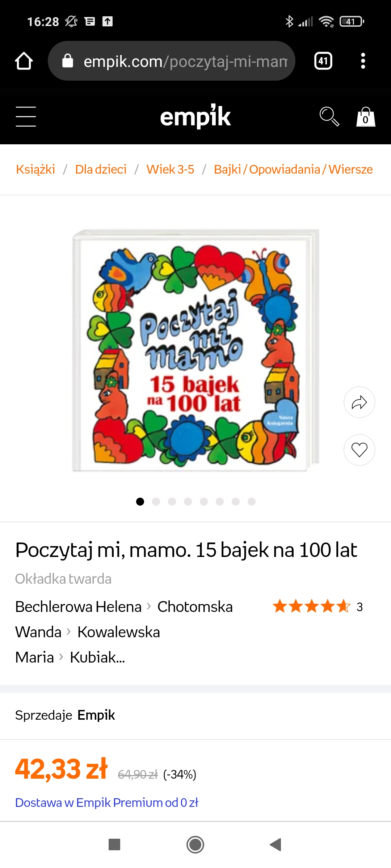Screen dimensions: 391x868
Task: Tap the empik.com address bar
Action: 172,61
